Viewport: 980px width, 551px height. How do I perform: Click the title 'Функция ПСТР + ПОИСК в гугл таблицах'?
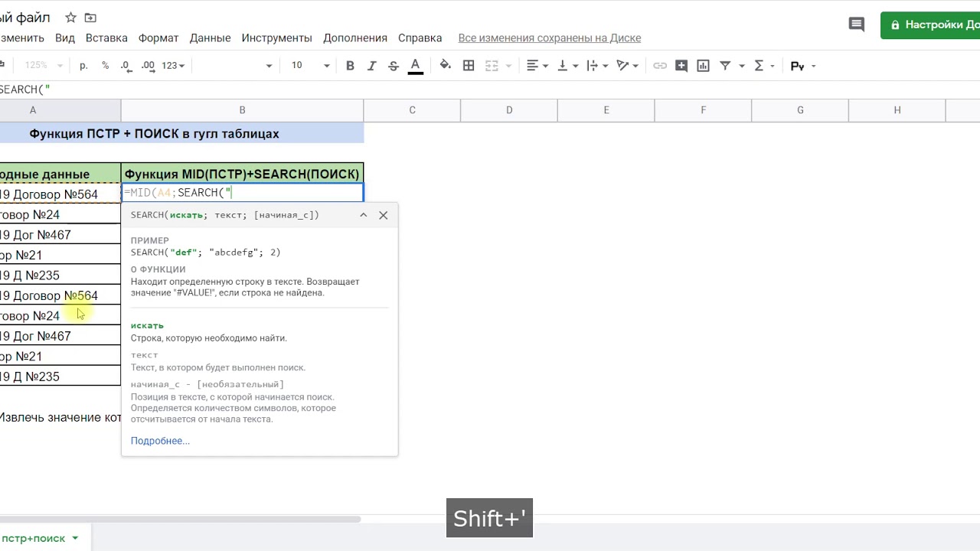(x=154, y=134)
